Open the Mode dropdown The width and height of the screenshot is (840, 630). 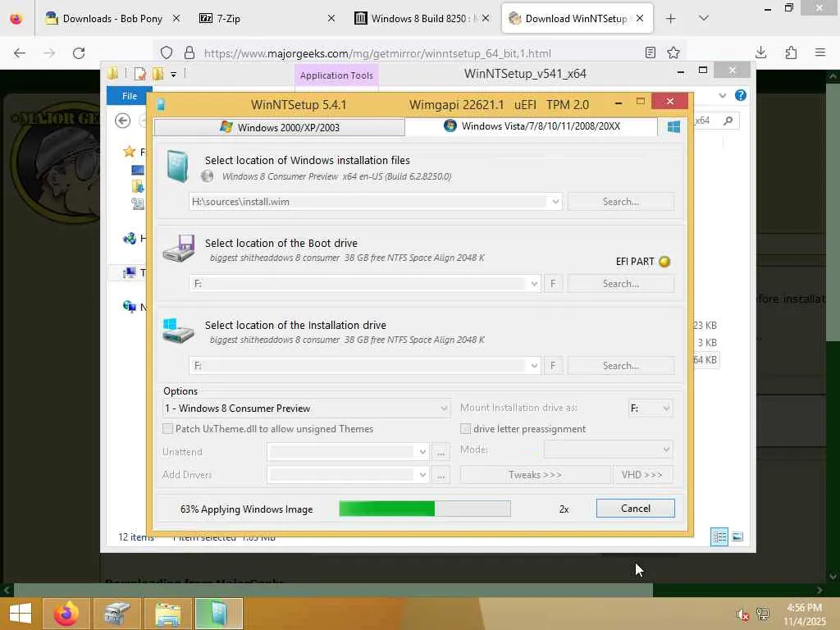pyautogui.click(x=608, y=450)
